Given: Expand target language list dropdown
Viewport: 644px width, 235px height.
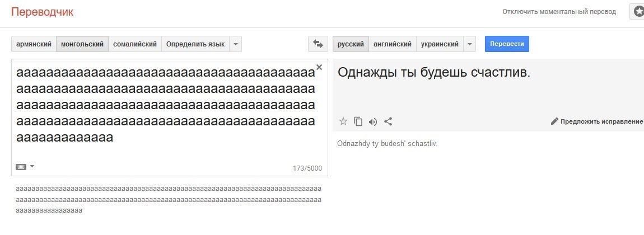Looking at the screenshot, I should (x=469, y=44).
